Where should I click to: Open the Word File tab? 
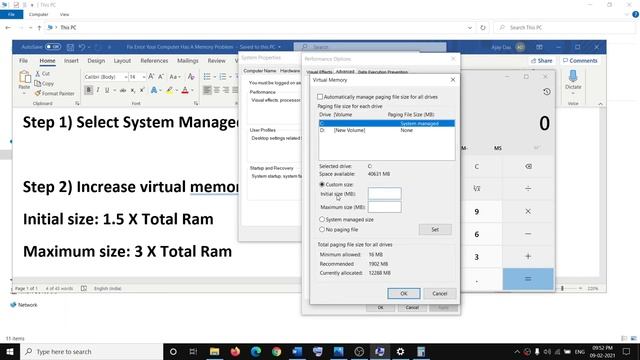pyautogui.click(x=24, y=61)
